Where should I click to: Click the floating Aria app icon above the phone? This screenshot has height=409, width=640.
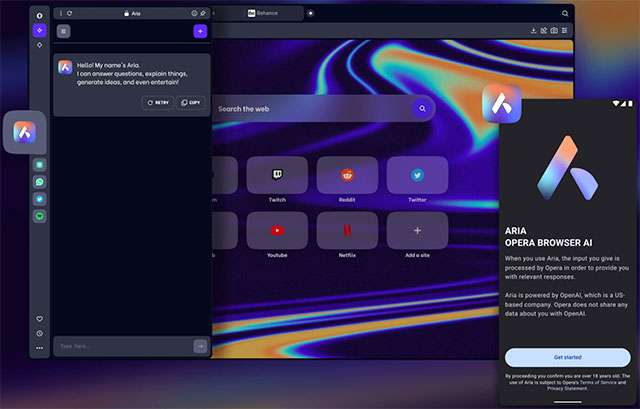(502, 104)
